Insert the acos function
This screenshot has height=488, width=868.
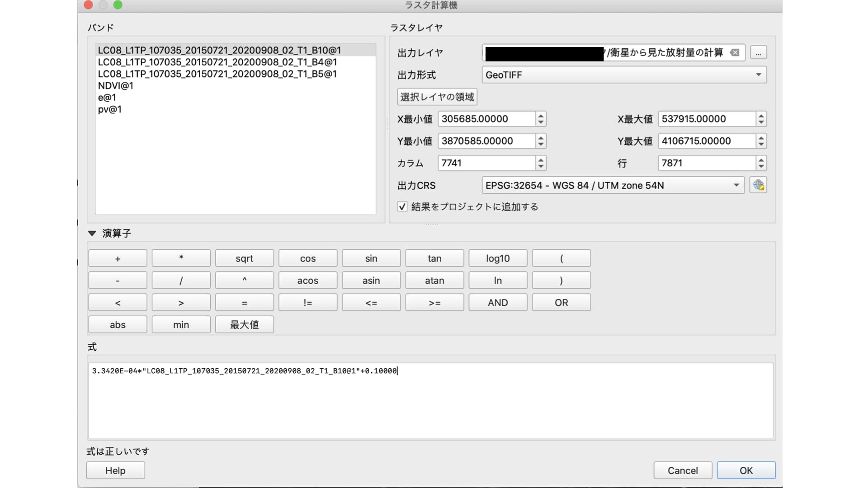pos(308,281)
